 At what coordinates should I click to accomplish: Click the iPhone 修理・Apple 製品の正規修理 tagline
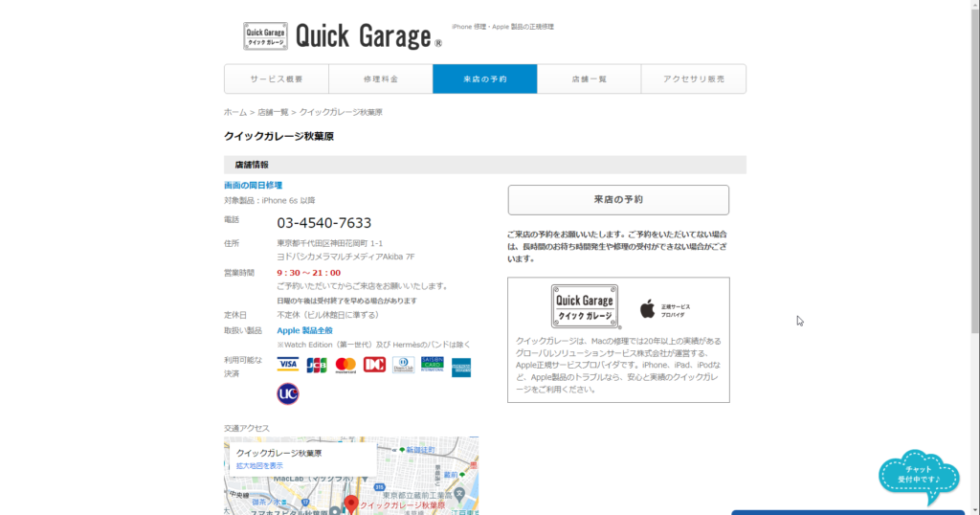[502, 27]
